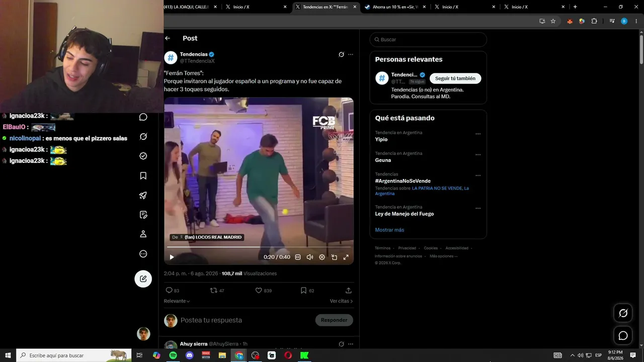Open More options circle in X sidebar
The width and height of the screenshot is (644, 362).
coord(143,253)
